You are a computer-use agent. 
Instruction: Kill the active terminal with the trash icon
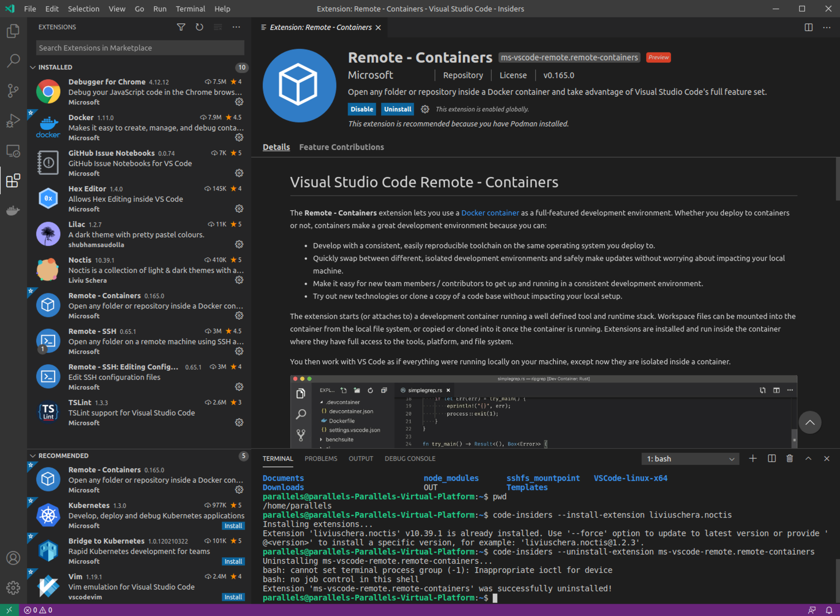(x=789, y=459)
